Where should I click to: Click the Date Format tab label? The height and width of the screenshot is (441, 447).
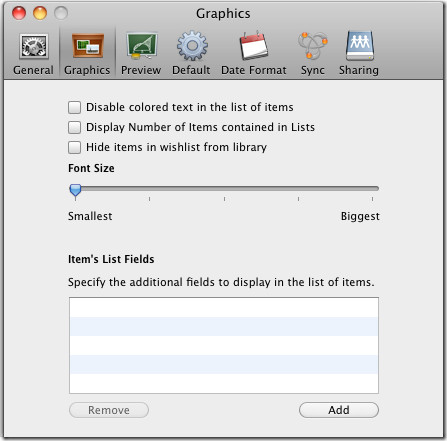(254, 70)
